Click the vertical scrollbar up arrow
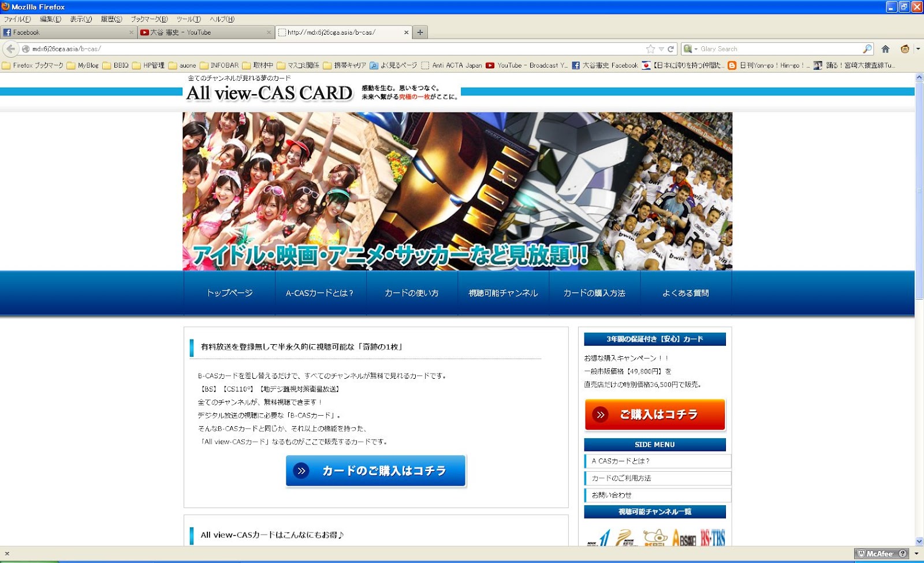Viewport: 924px width, 563px height. pos(919,77)
